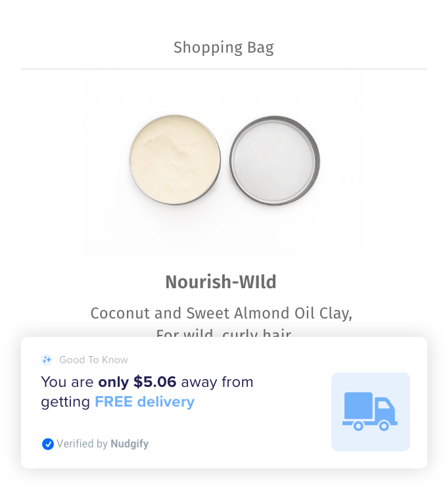Viewport: 447px width, 504px height.
Task: Click the silver tin lid image
Action: (x=274, y=161)
